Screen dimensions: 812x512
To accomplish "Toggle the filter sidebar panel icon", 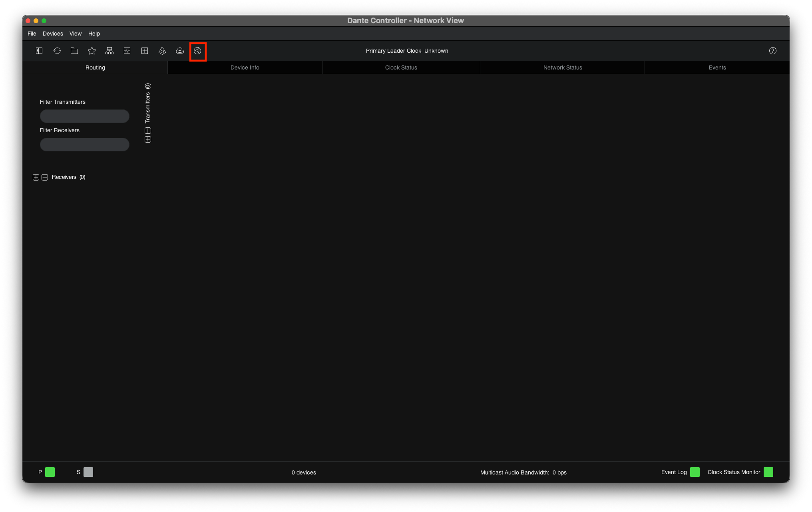I will point(39,51).
